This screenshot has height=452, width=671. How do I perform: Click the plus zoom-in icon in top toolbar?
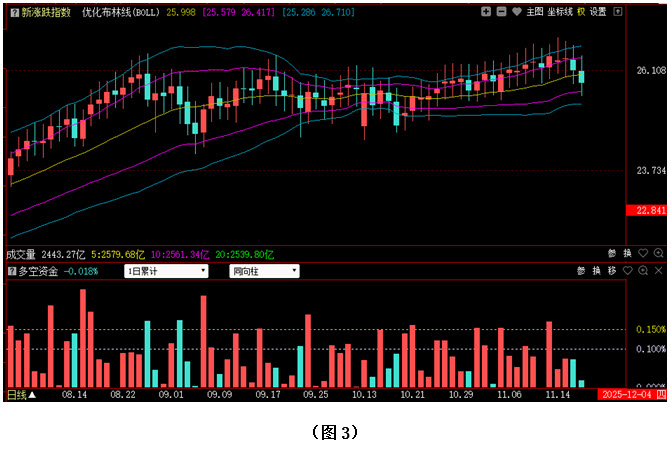click(485, 12)
